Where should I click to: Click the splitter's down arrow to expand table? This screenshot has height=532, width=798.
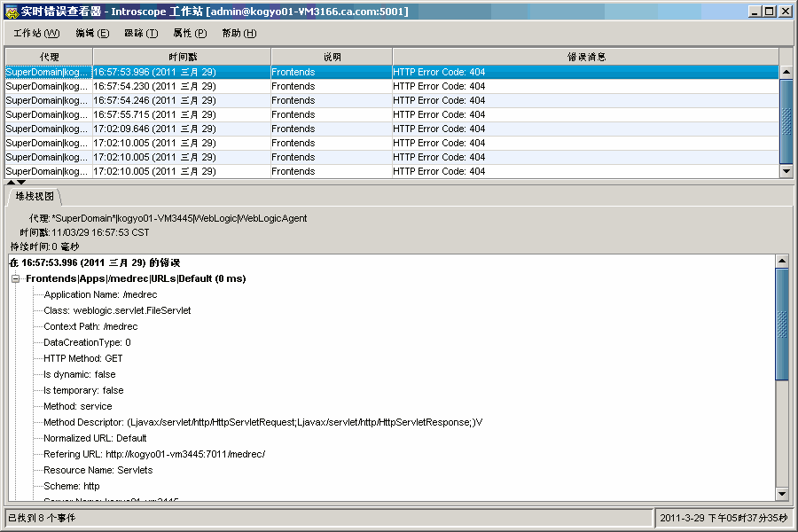[x=21, y=182]
